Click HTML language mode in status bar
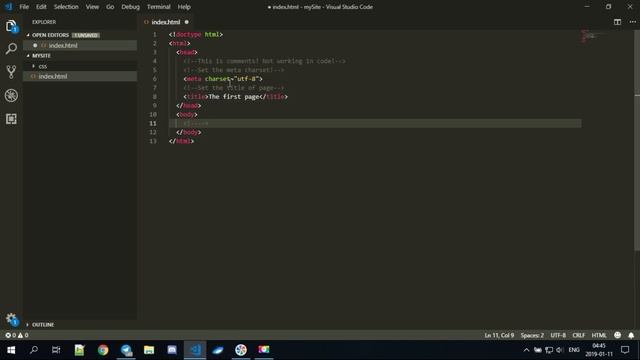The image size is (640, 360). click(599, 335)
